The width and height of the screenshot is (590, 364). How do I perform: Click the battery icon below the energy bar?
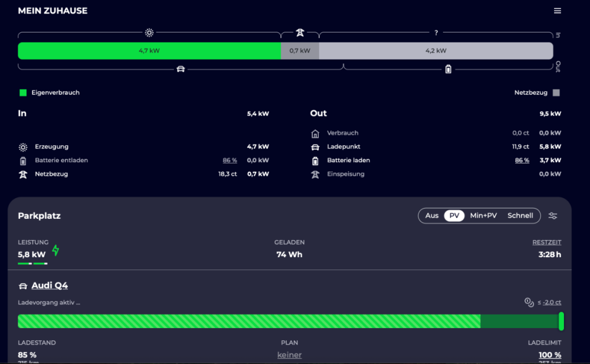448,69
